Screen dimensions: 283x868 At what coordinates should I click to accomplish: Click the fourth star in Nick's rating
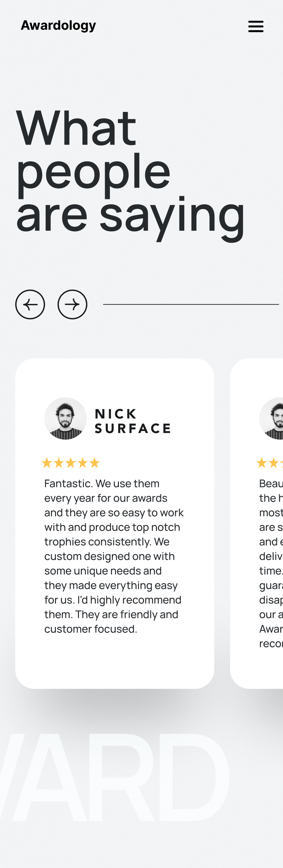[82, 463]
